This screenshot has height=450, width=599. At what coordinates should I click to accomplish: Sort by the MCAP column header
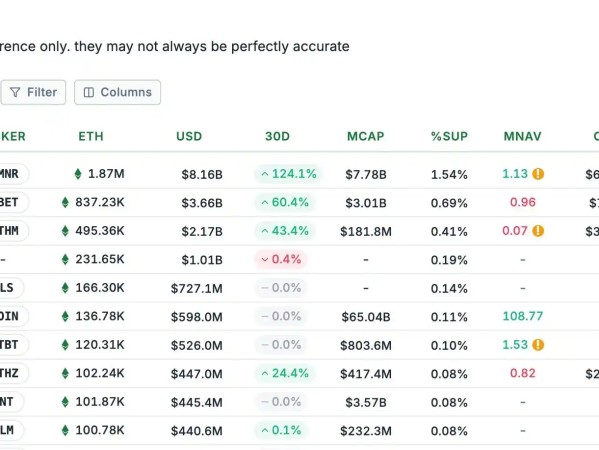point(366,136)
